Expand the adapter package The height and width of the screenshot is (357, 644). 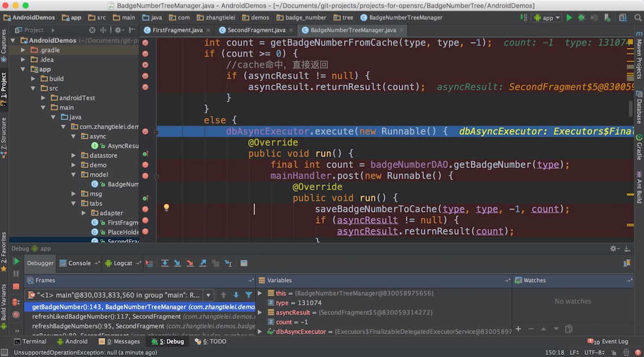coord(84,213)
